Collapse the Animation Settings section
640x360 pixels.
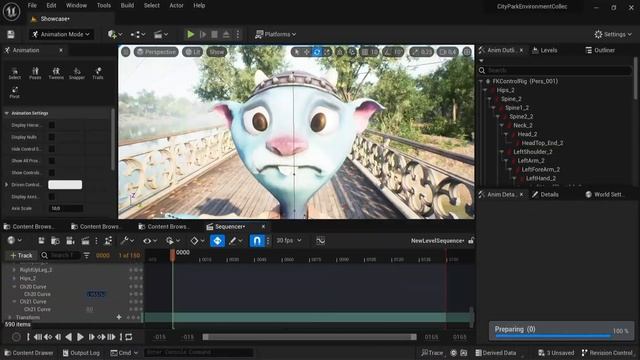7,113
